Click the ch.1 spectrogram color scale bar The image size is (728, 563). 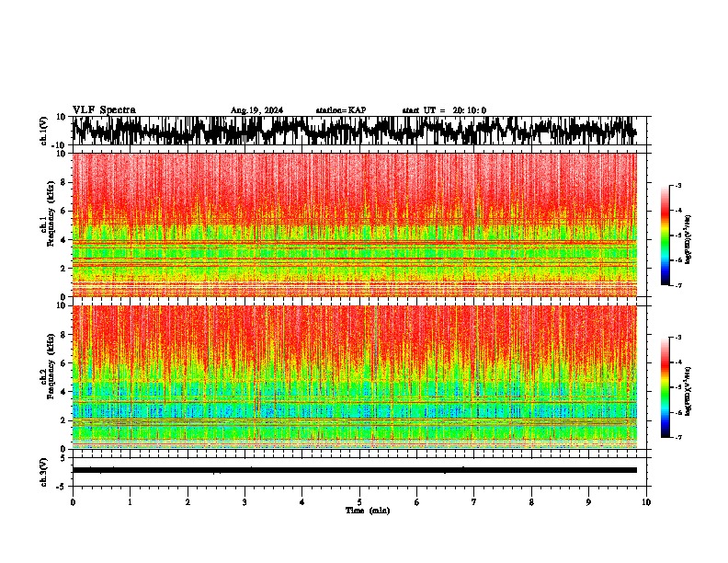pos(665,236)
